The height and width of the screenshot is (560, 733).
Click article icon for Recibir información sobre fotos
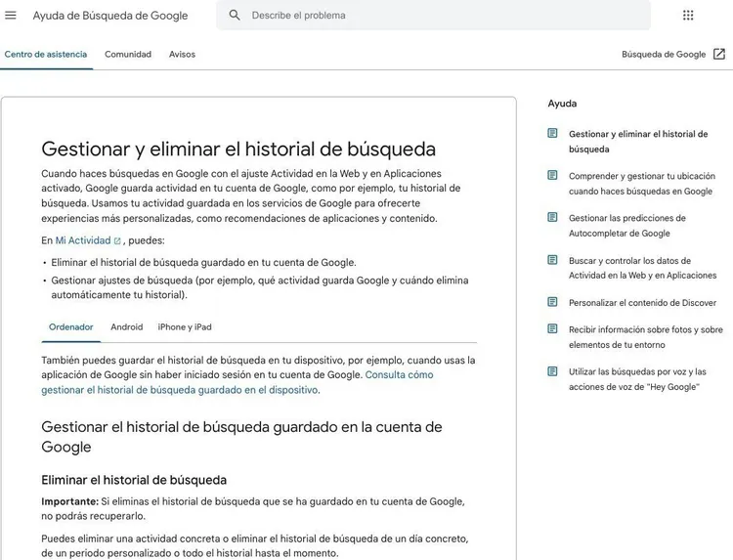click(552, 329)
